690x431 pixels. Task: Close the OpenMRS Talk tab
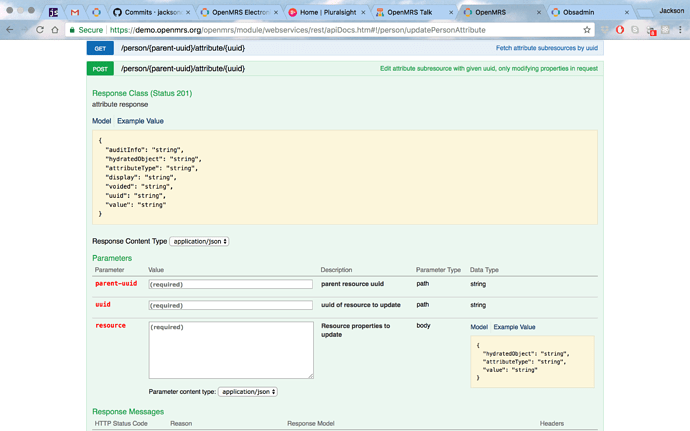451,12
